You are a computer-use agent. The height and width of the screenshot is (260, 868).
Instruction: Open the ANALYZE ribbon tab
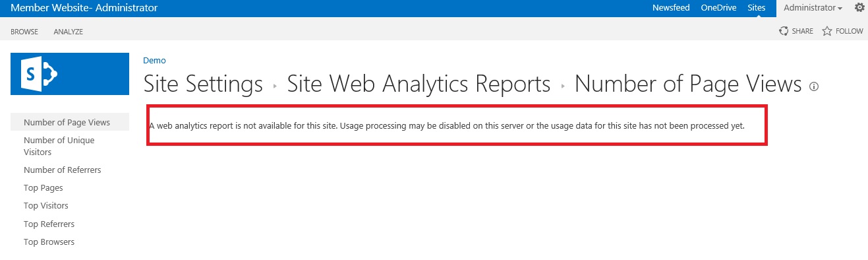click(x=69, y=32)
